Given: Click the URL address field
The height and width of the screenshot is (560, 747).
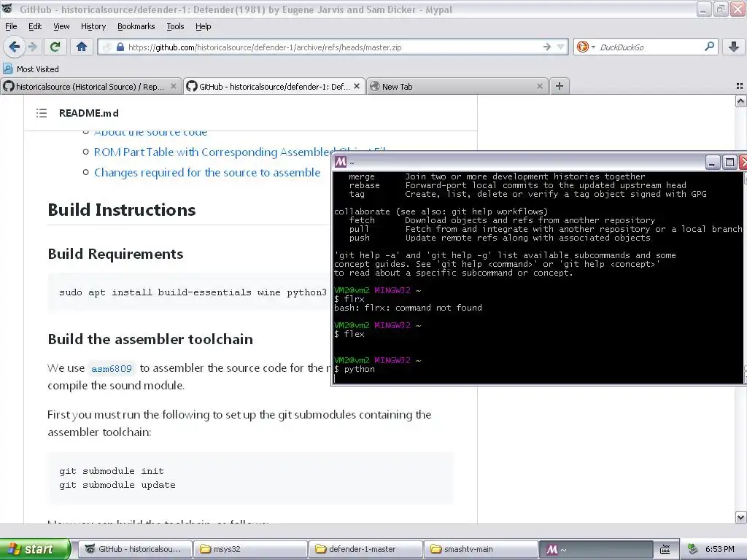Looking at the screenshot, I should point(333,47).
